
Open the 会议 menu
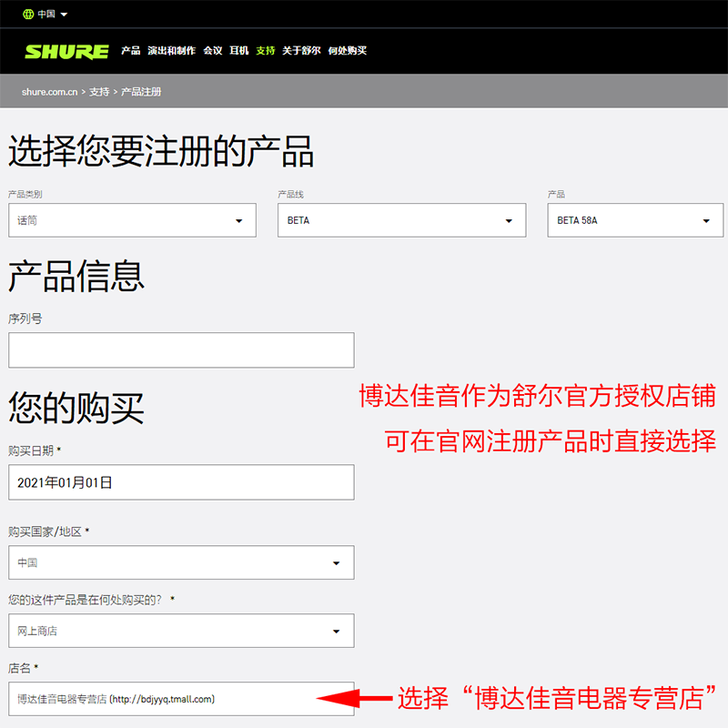pos(213,51)
